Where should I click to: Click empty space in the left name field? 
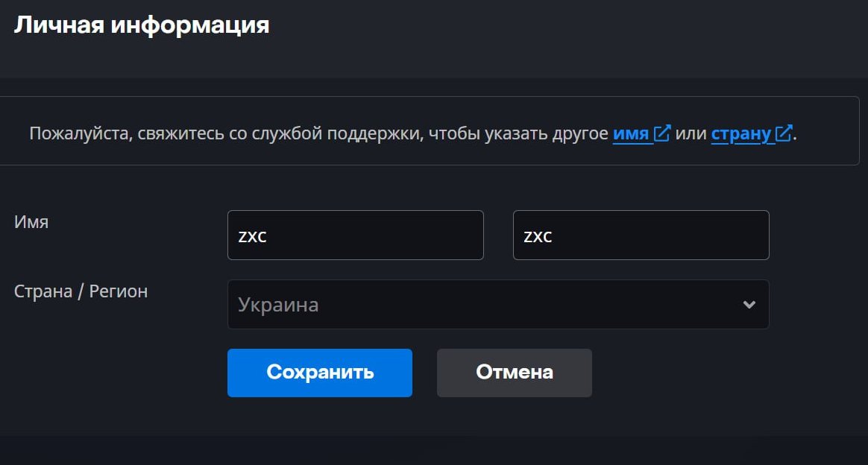388,235
